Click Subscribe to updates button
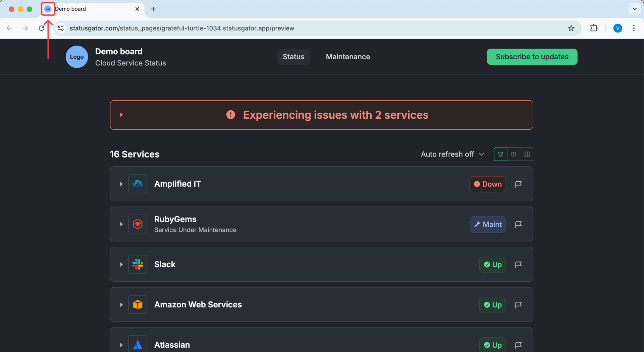Viewport: 644px width, 352px height. (532, 57)
